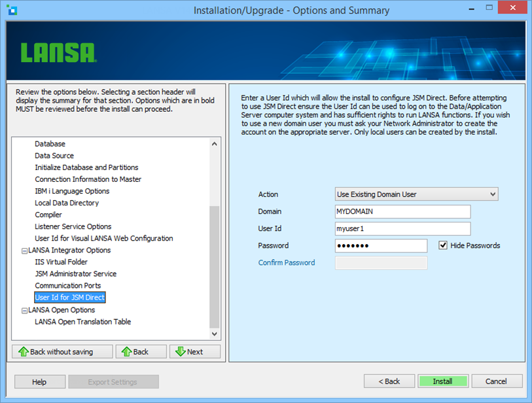Click the LANSA logo in the banner
Image resolution: width=532 pixels, height=403 pixels.
tap(59, 52)
